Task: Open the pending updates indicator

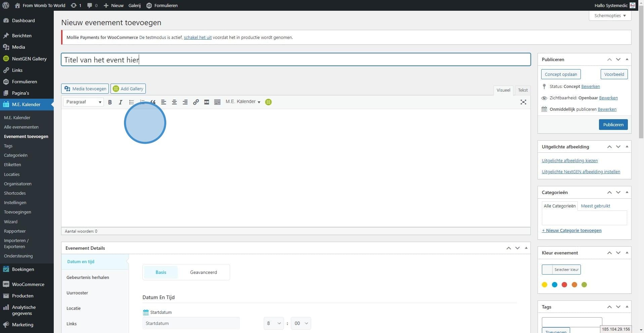Action: coord(76,5)
